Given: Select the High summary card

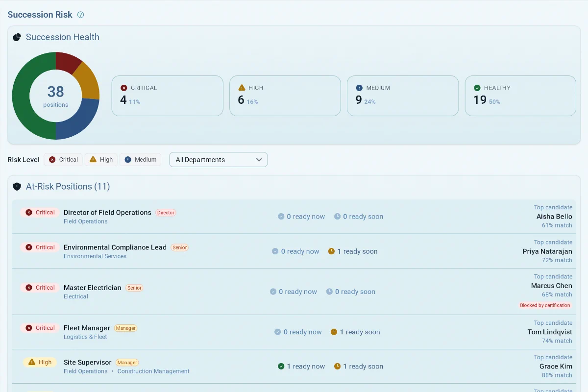Looking at the screenshot, I should (x=285, y=96).
